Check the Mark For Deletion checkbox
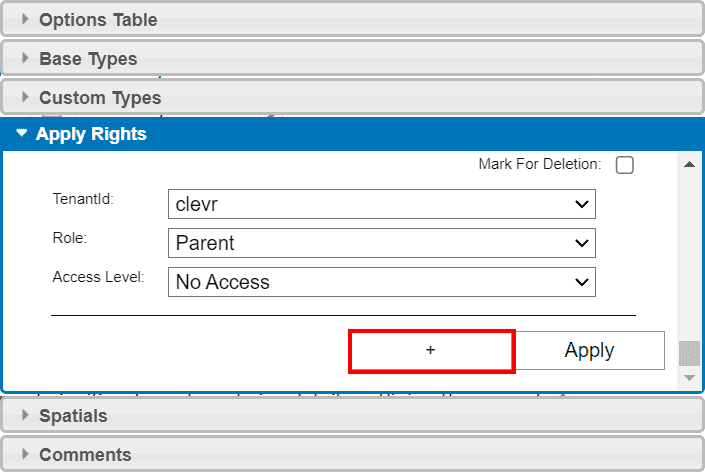 point(625,165)
